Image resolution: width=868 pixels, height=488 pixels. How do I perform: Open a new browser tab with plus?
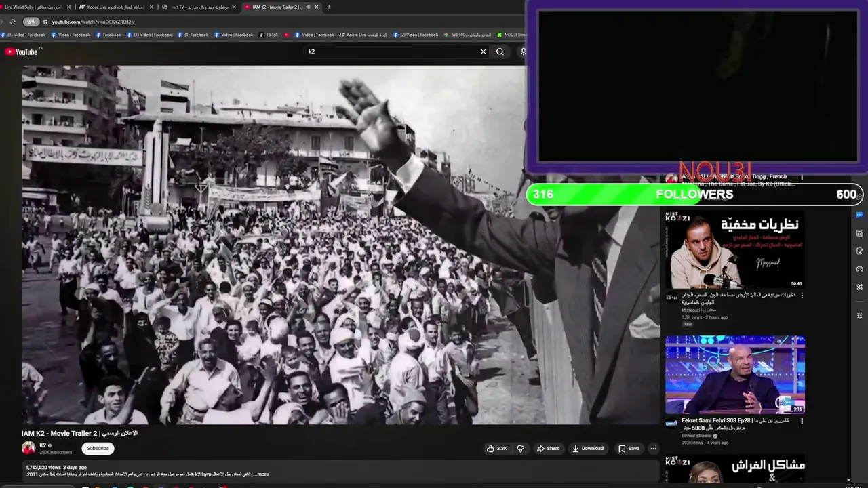[x=329, y=7]
